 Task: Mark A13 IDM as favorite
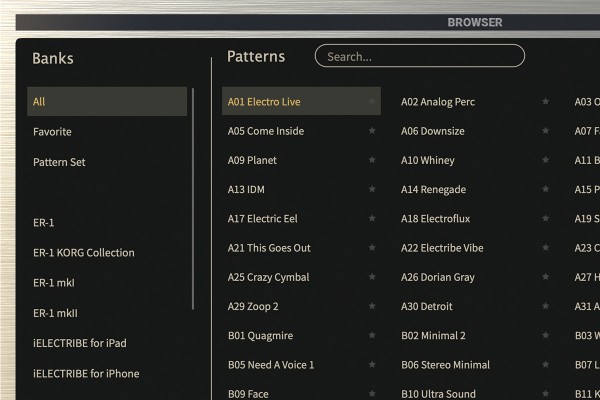click(372, 190)
